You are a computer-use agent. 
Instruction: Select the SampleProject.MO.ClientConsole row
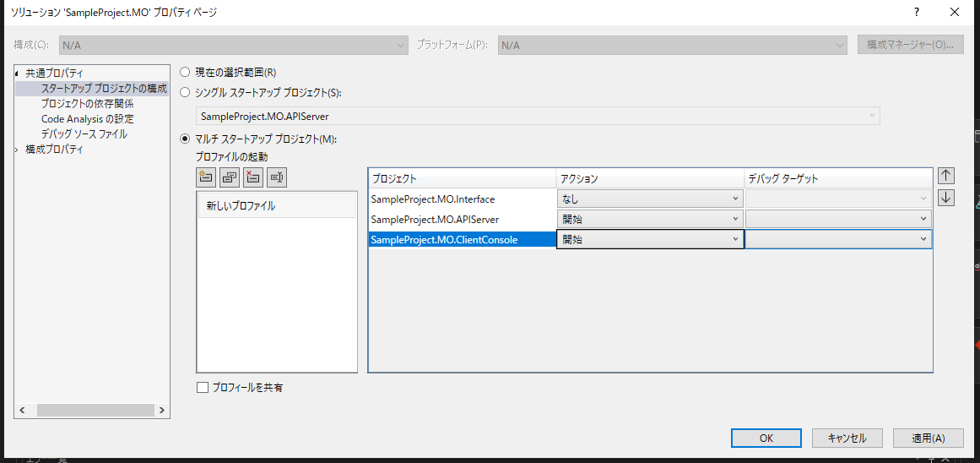463,239
